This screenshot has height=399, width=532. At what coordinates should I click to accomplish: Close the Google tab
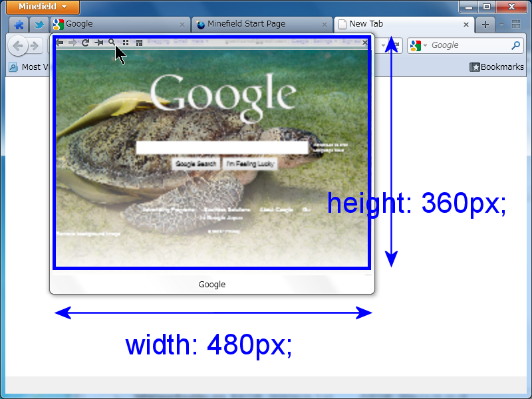pyautogui.click(x=182, y=25)
